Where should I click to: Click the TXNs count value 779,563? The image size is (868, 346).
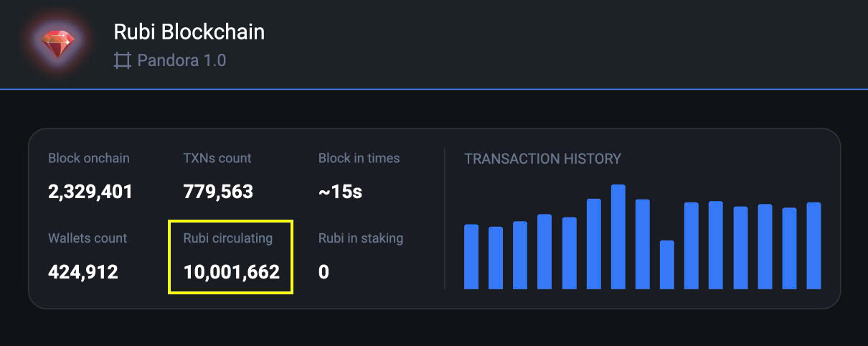218,192
